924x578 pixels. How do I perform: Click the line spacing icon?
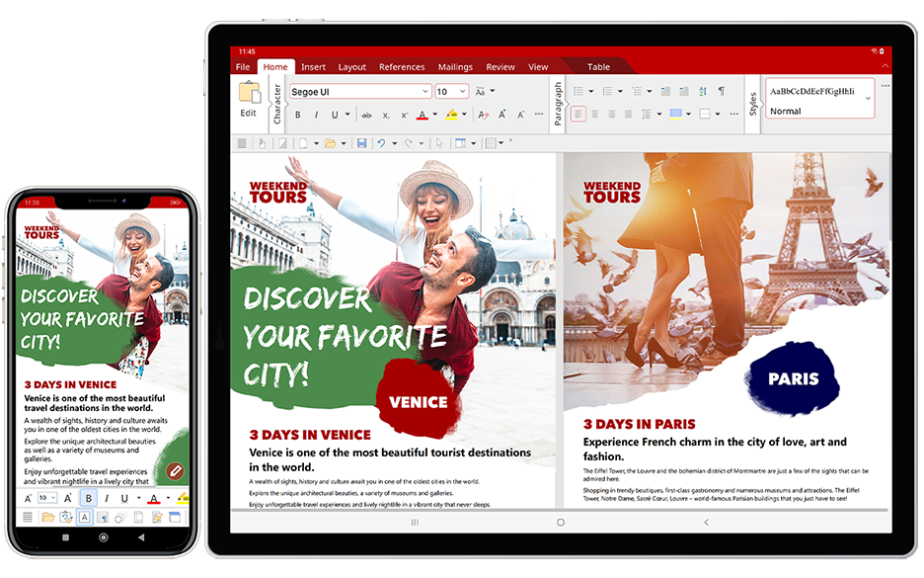pos(647,114)
